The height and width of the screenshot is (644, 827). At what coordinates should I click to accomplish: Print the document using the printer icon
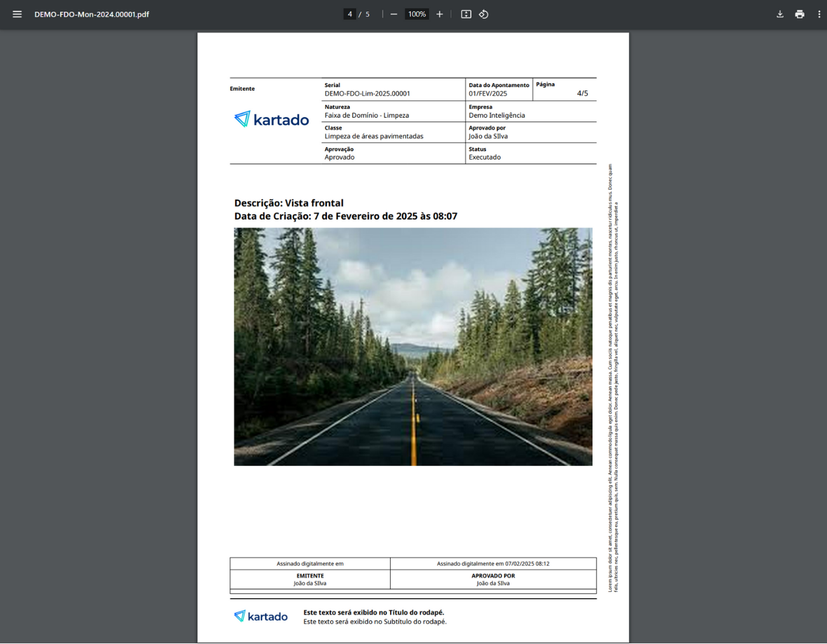pos(800,14)
